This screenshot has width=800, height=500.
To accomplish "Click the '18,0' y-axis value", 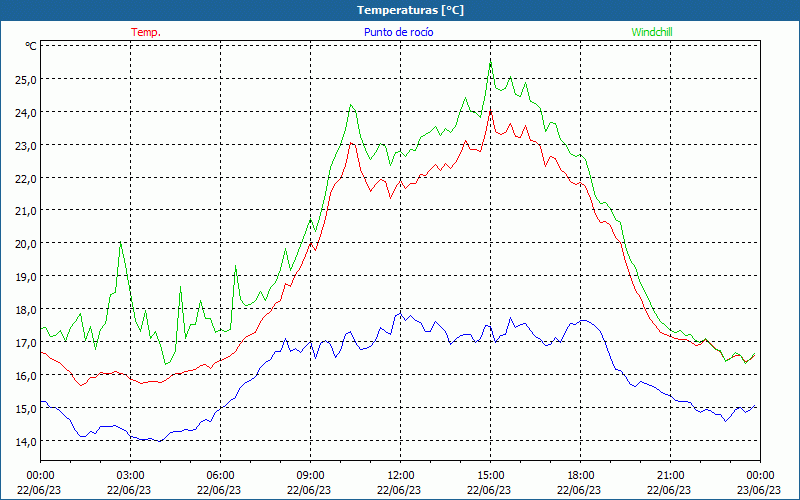I will point(28,310).
